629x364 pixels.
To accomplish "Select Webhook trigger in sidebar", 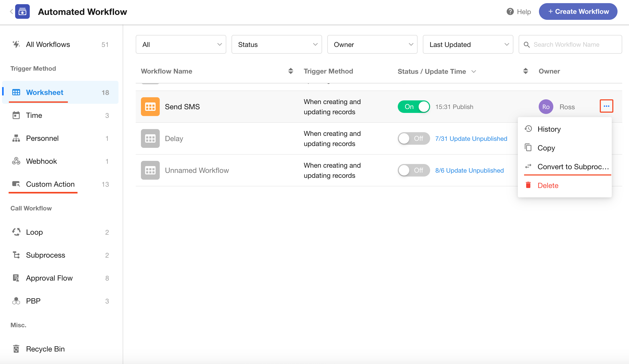I will pos(41,161).
